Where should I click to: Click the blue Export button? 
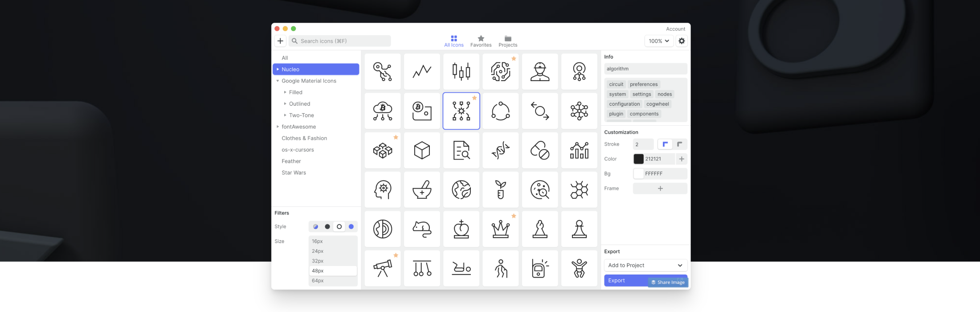click(625, 280)
